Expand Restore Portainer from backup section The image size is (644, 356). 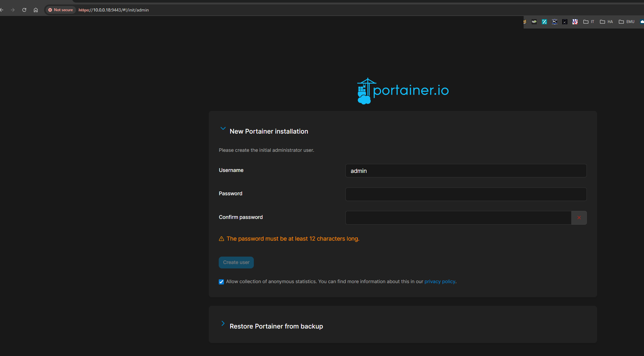tap(223, 323)
